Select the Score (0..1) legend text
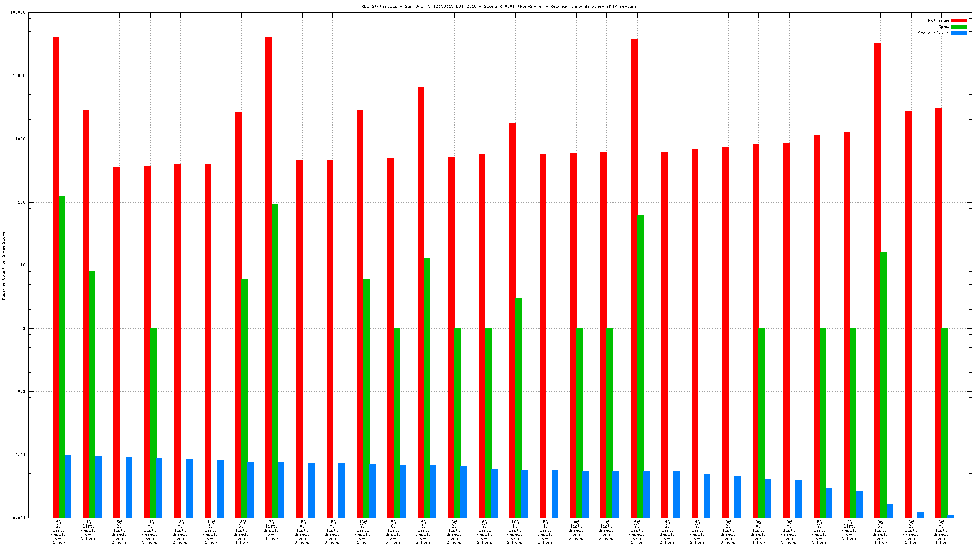The image size is (980, 551). (x=933, y=33)
